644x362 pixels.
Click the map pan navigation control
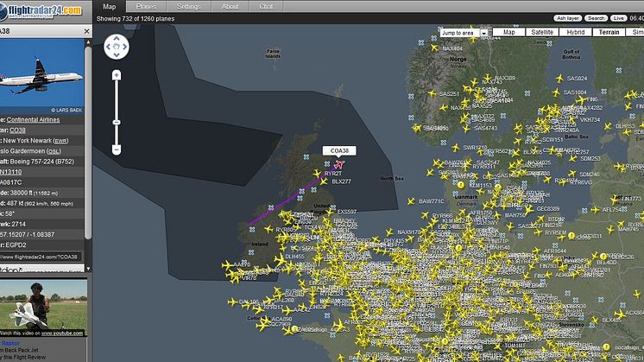[117, 46]
